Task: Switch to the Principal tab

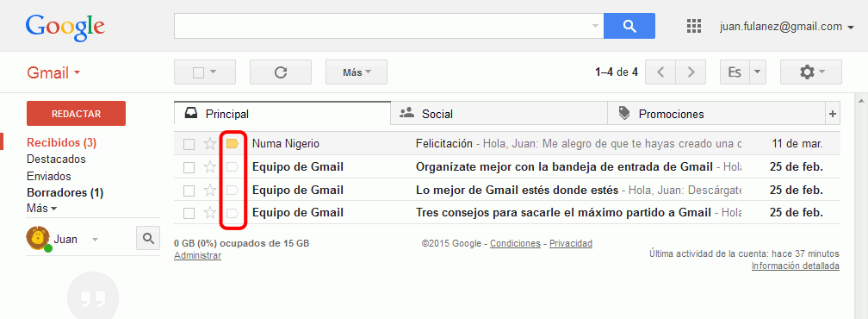Action: pyautogui.click(x=282, y=114)
